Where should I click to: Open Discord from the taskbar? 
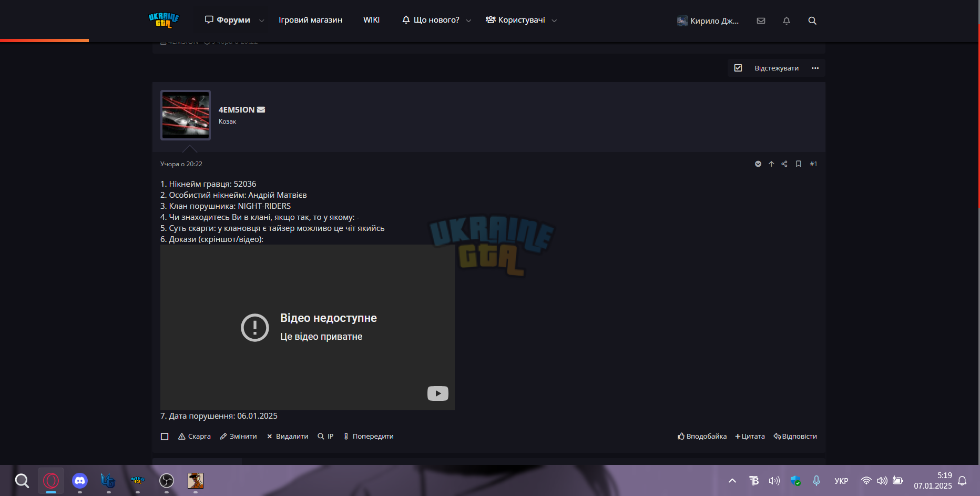click(80, 480)
